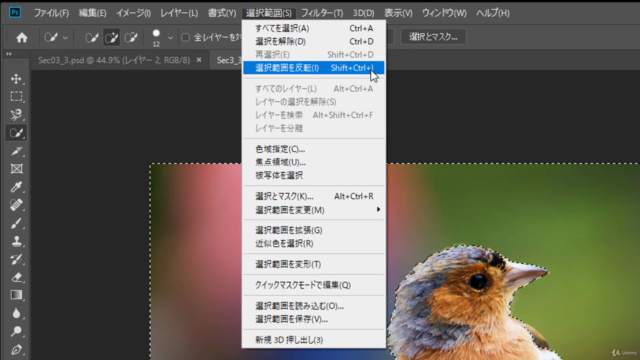
Task: Choose Add to Selection mode icon
Action: [111, 38]
